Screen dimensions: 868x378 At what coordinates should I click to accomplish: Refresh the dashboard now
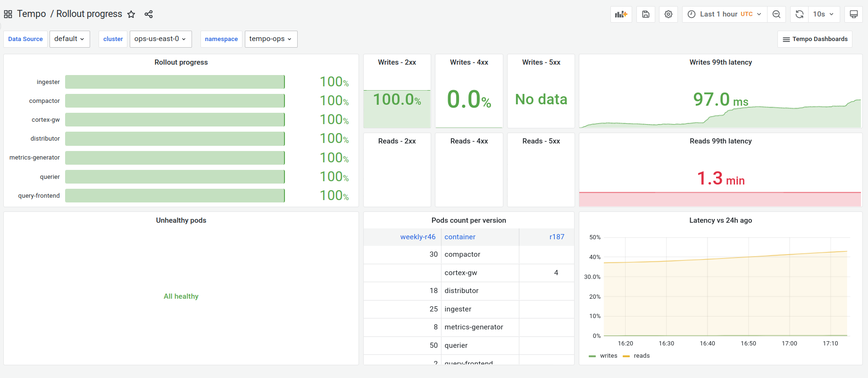point(800,14)
